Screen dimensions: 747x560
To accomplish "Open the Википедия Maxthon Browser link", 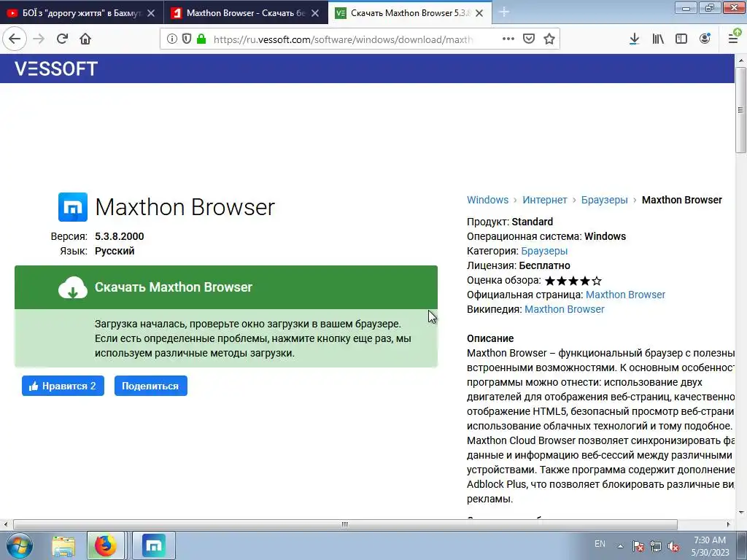I will point(564,309).
